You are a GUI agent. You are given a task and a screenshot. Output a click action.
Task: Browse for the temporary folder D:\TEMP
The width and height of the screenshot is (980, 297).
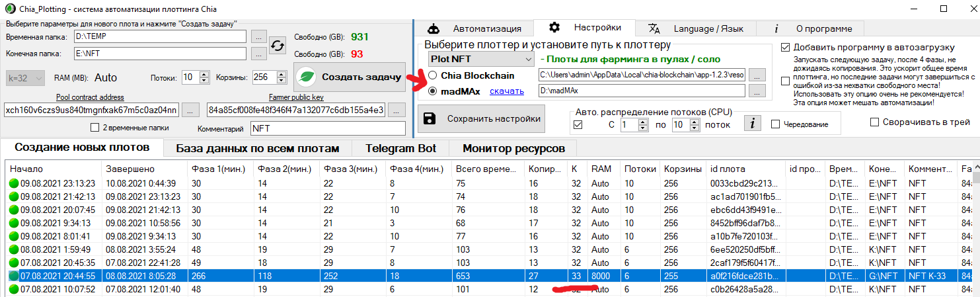[260, 36]
